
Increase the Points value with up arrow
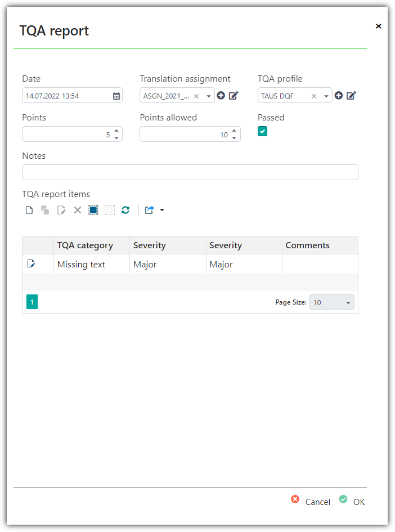116,131
